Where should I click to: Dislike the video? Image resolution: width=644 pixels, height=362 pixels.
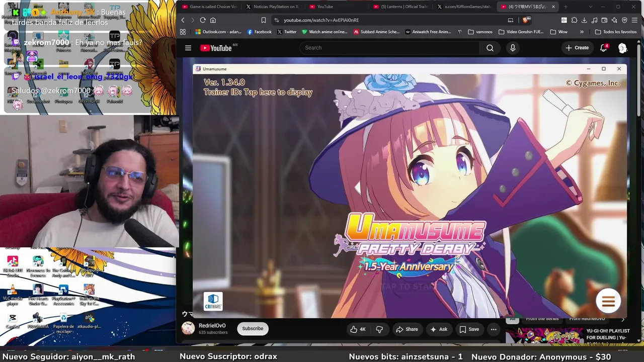tap(380, 329)
